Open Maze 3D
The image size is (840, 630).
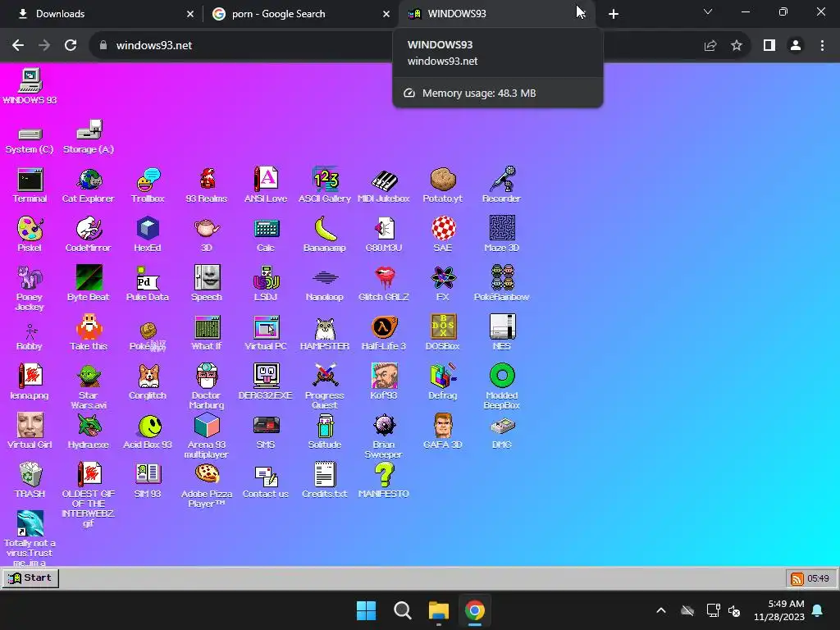(x=501, y=235)
